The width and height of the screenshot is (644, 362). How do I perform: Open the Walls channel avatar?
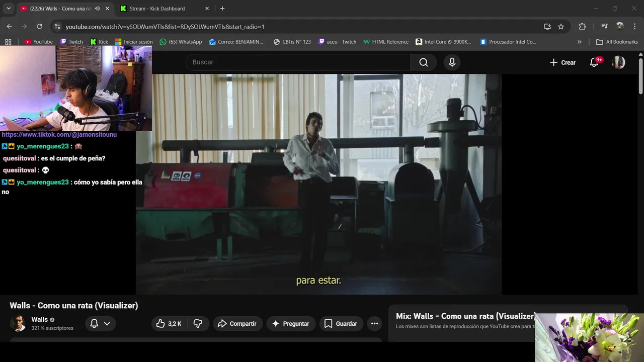[x=19, y=323]
